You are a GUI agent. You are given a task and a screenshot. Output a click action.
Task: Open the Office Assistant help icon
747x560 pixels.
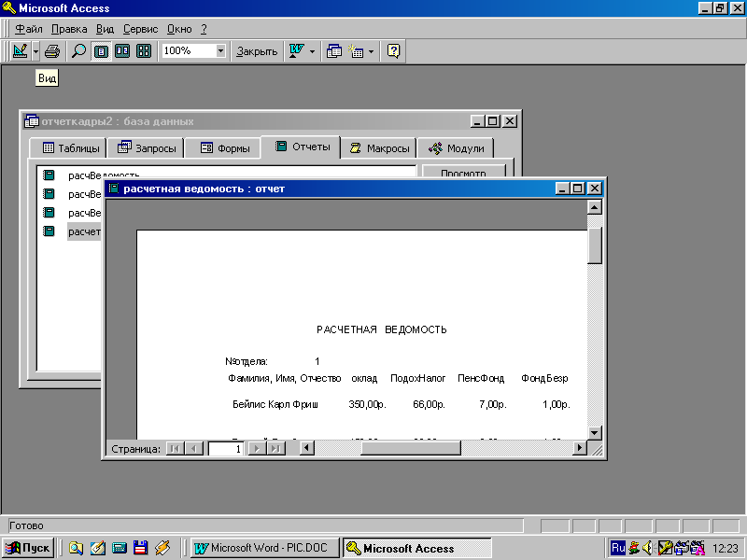pos(393,50)
